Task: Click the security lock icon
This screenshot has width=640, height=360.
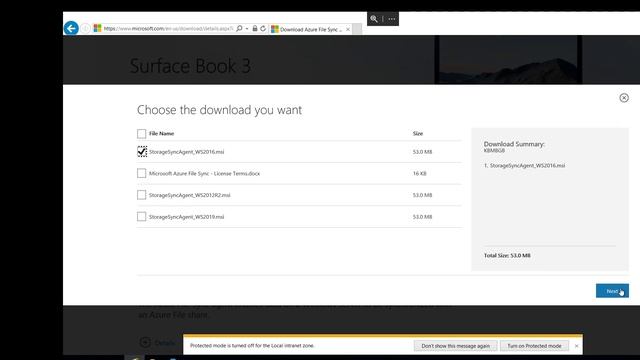Action: pyautogui.click(x=255, y=28)
